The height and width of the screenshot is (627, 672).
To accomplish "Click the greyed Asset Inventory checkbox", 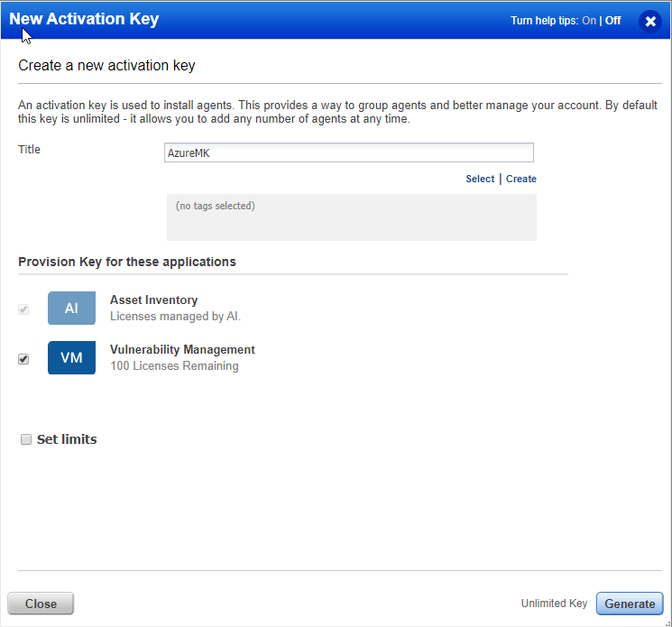I will tap(23, 309).
